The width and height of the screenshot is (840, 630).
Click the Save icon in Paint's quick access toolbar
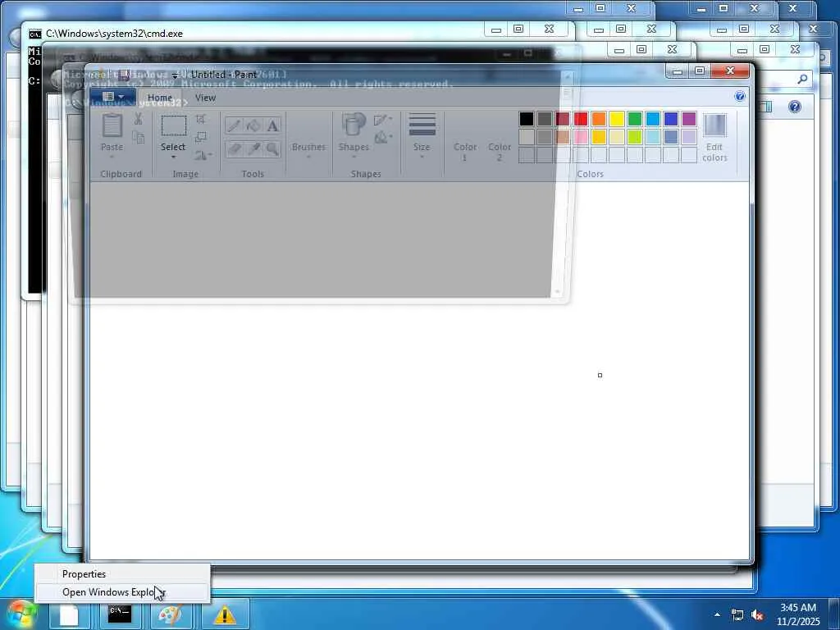[125, 75]
